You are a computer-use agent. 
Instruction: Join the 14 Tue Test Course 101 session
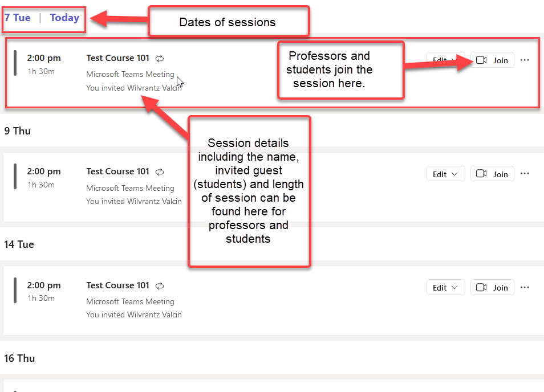(x=492, y=287)
